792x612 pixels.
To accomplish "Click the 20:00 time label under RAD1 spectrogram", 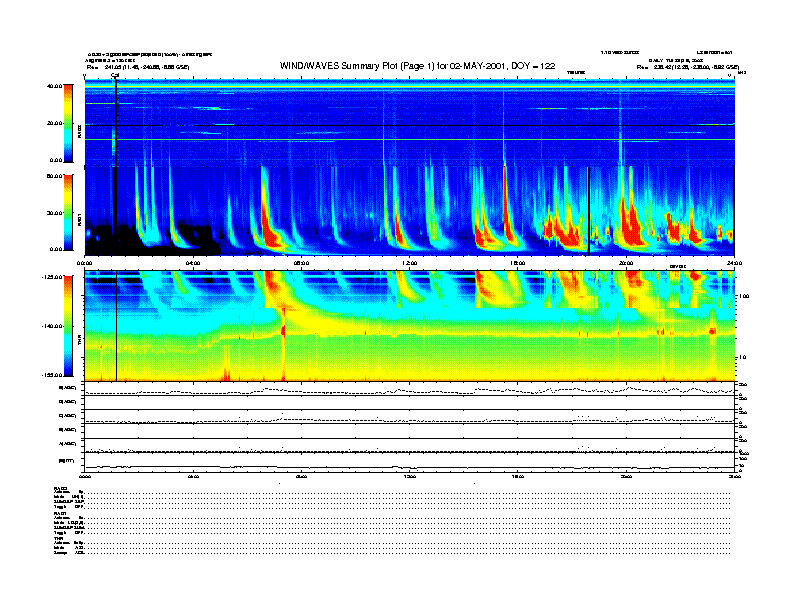I will [626, 263].
